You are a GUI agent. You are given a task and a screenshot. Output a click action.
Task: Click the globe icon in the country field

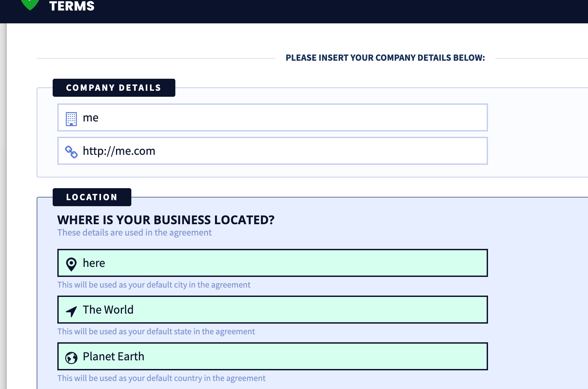71,357
